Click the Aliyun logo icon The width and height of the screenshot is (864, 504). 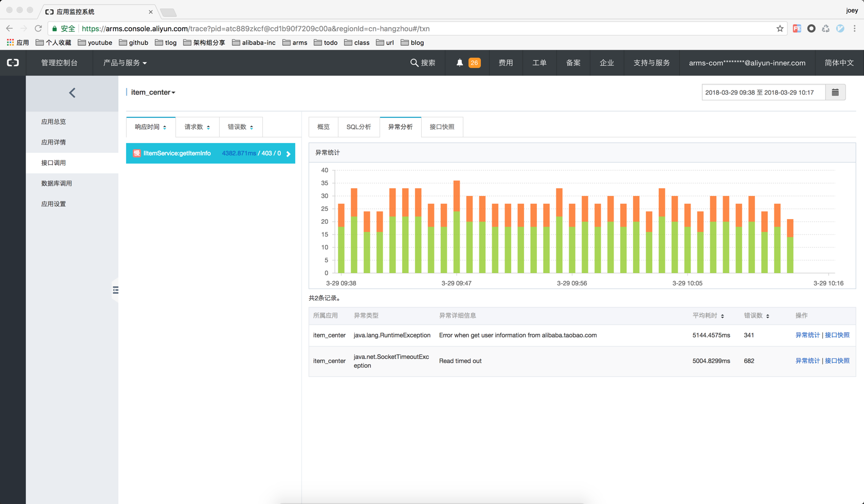13,63
